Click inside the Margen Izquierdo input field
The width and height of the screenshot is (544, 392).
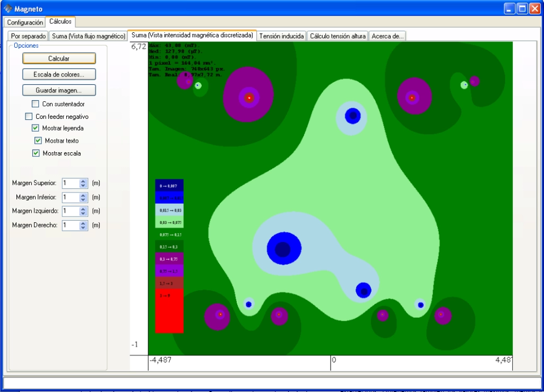click(70, 211)
